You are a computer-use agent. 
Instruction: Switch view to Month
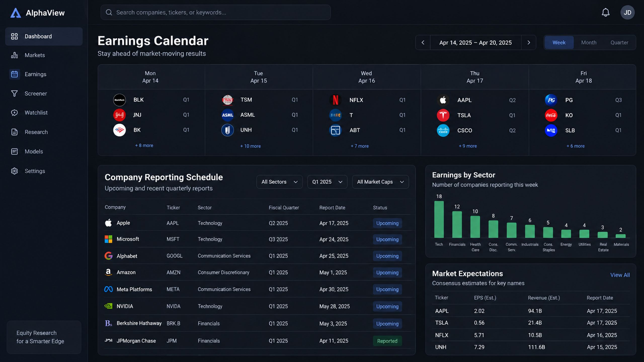click(x=589, y=42)
